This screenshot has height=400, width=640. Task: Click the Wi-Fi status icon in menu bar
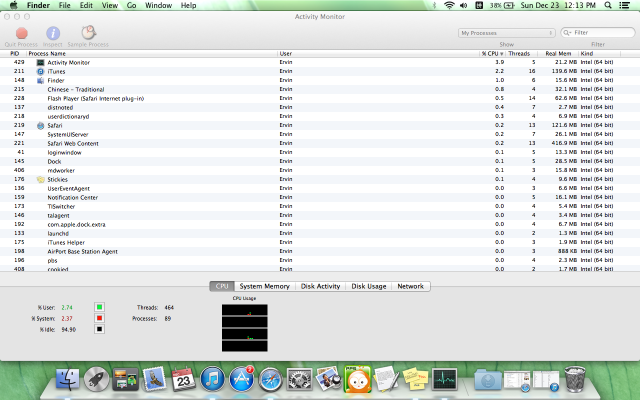449,5
